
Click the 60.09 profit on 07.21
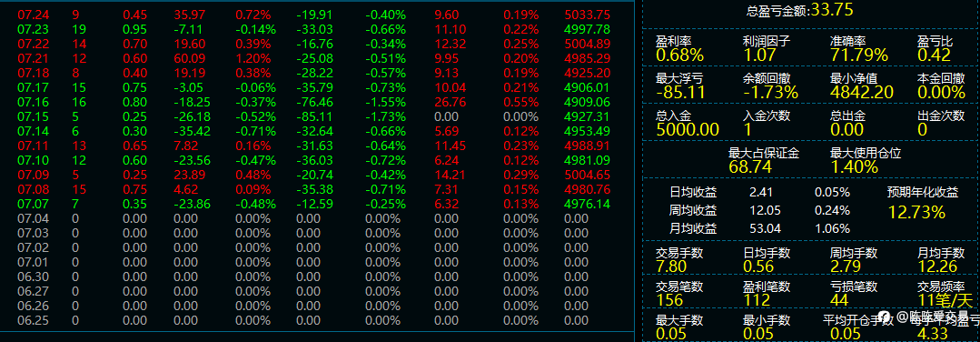pyautogui.click(x=188, y=58)
